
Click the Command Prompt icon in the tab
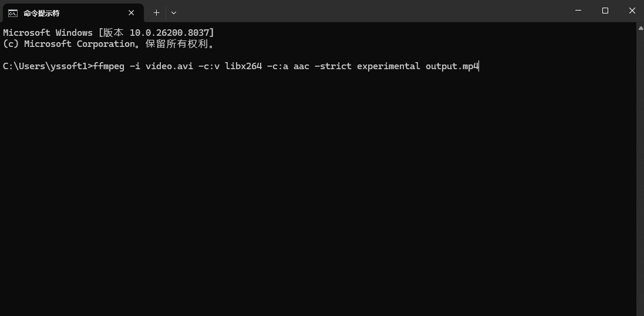pos(12,13)
